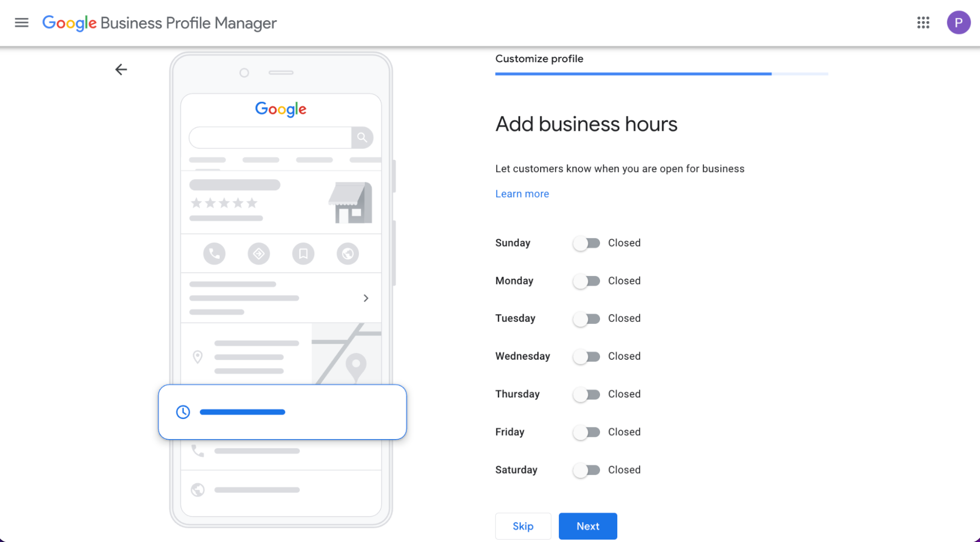Select the Customize profile header
The image size is (980, 542).
[539, 58]
